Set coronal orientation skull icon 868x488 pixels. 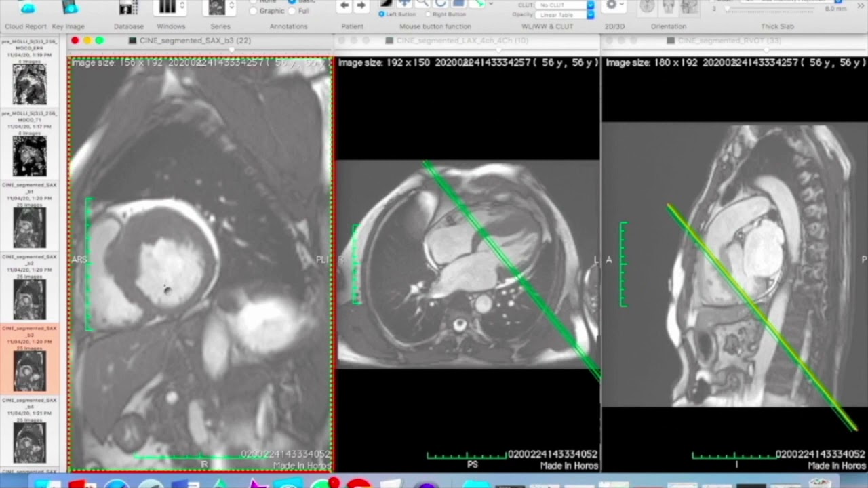669,7
